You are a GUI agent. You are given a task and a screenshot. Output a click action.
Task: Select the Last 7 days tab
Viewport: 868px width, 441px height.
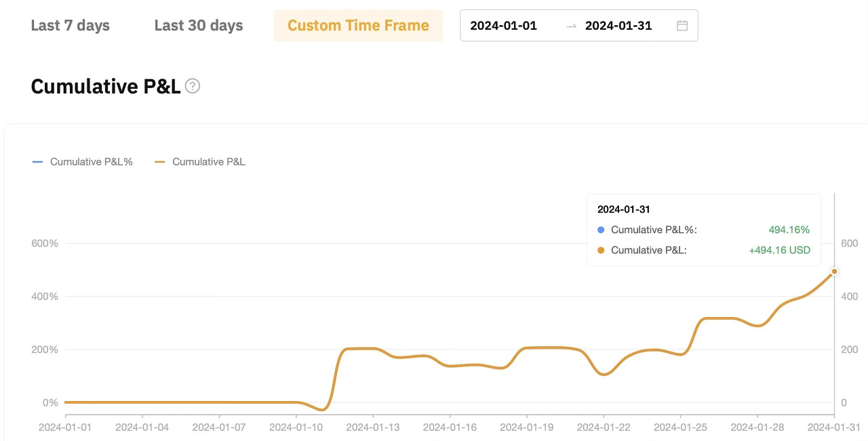71,26
